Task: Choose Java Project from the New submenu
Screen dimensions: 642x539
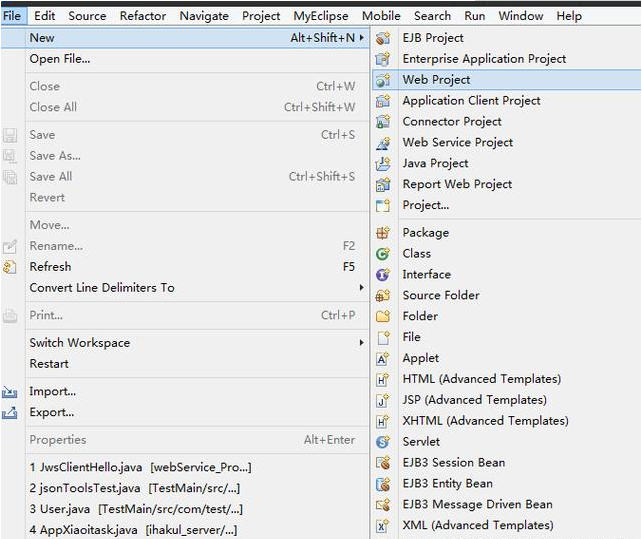Action: click(435, 163)
